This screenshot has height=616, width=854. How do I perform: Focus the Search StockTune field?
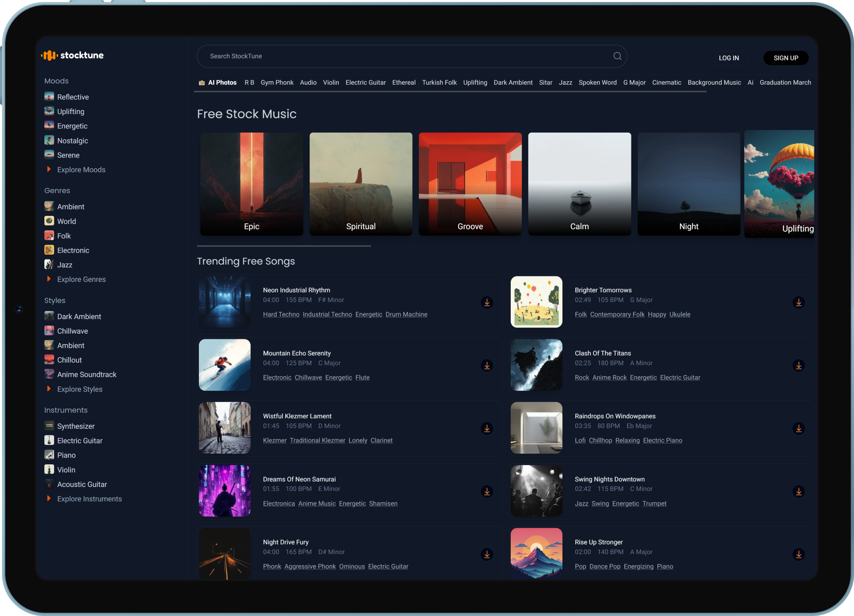tap(411, 56)
